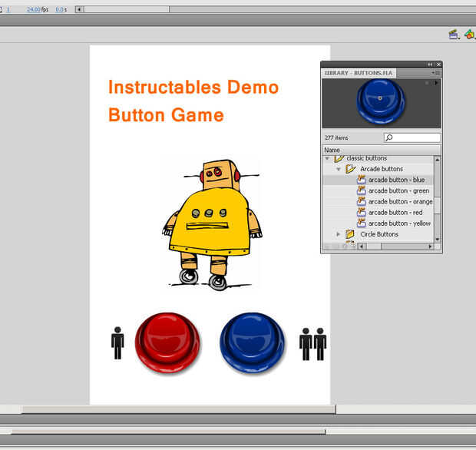Click the blue arcade button on stage
This screenshot has height=450, width=476.
tap(252, 343)
